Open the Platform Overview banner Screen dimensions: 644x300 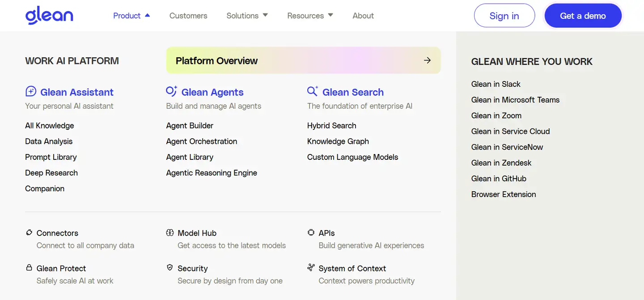[x=303, y=60]
